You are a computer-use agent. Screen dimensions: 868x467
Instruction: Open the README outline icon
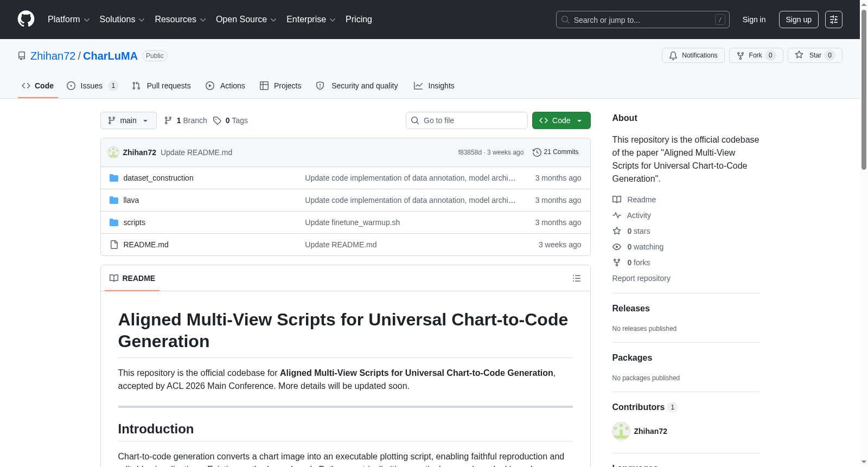click(577, 278)
